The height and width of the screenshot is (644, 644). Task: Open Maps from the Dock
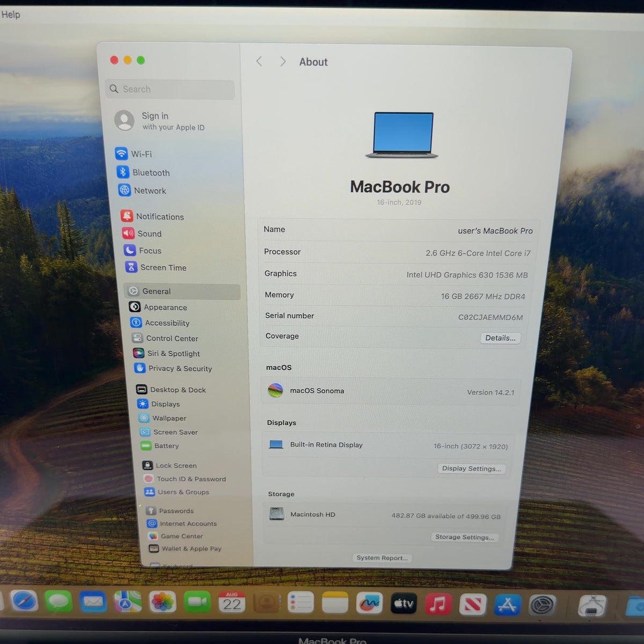tap(128, 602)
